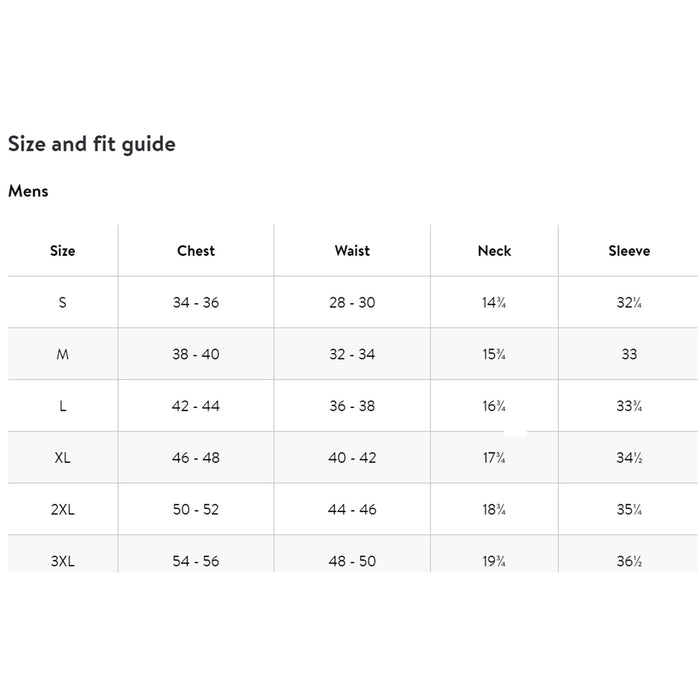Click the 32 - 34 waist measurement
Viewport: 700px width, 700px height.
[352, 354]
